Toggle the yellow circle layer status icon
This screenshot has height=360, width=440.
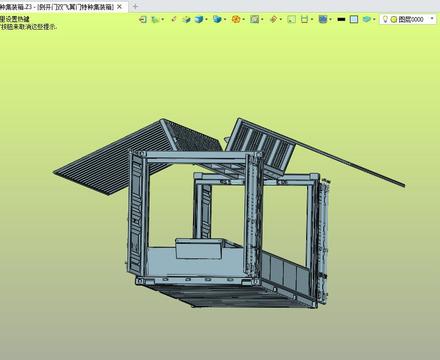tap(394, 20)
